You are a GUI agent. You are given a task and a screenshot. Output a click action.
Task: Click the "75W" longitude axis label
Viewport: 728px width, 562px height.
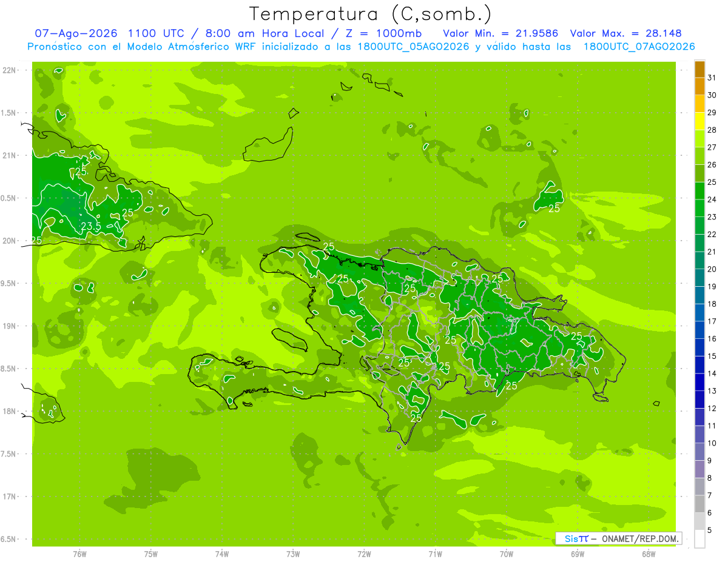tap(151, 554)
